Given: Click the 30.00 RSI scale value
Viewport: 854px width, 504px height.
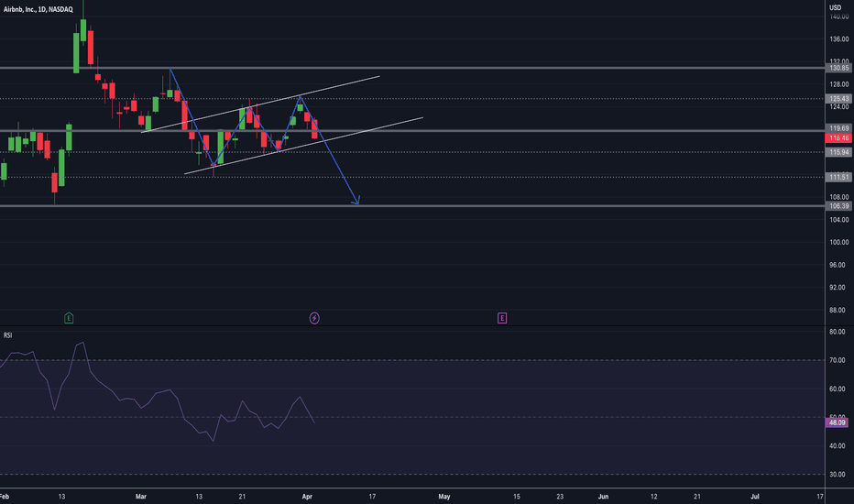Looking at the screenshot, I should (x=838, y=475).
